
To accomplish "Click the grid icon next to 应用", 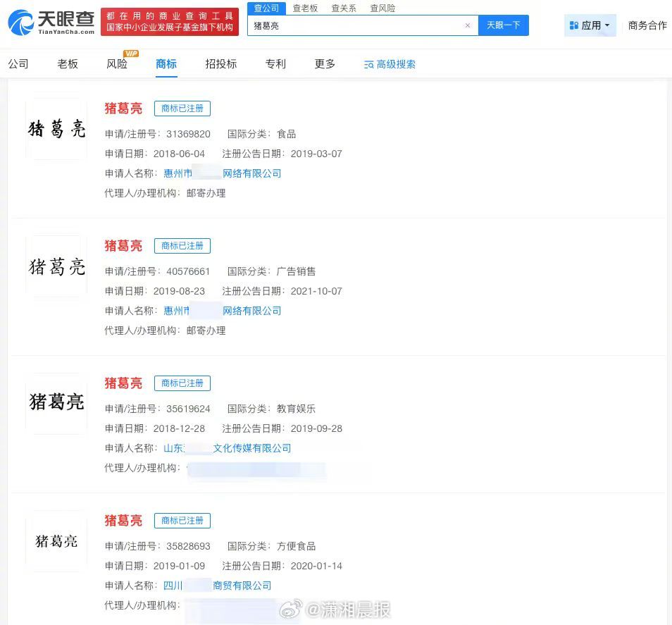I will pos(575,25).
